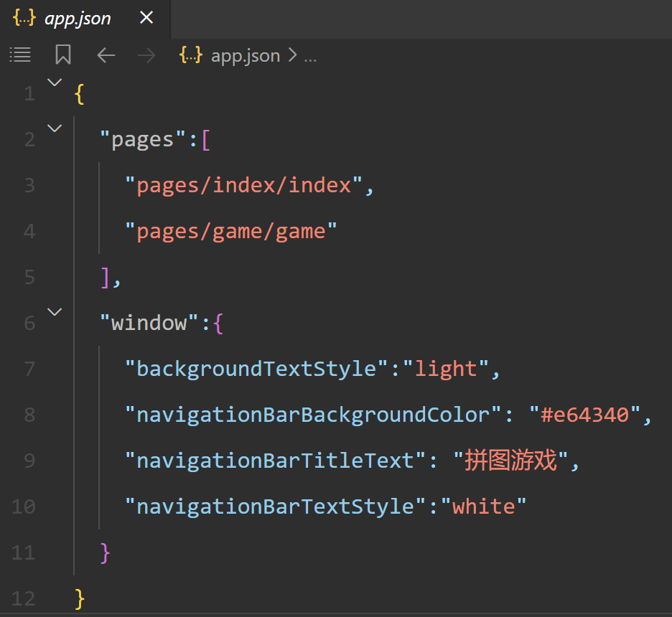Click the "pages/game/game" string
This screenshot has width=672, height=617.
[x=231, y=232]
